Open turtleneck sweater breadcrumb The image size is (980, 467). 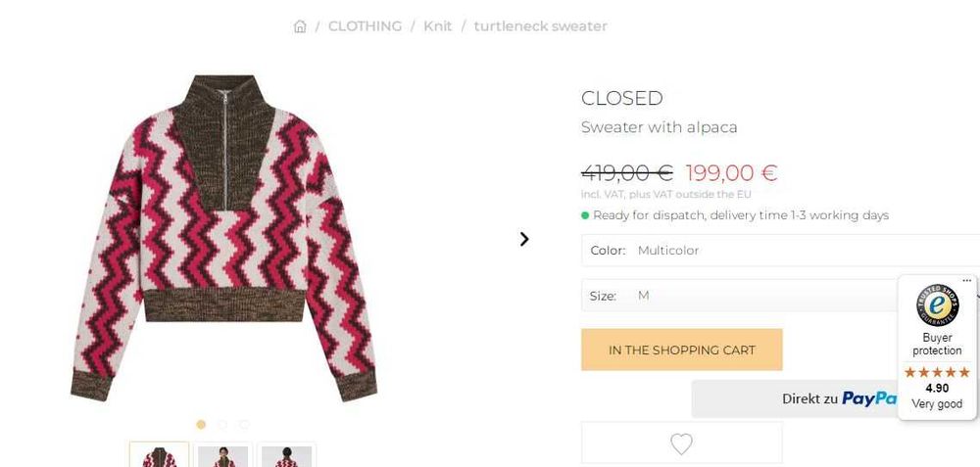coord(541,26)
